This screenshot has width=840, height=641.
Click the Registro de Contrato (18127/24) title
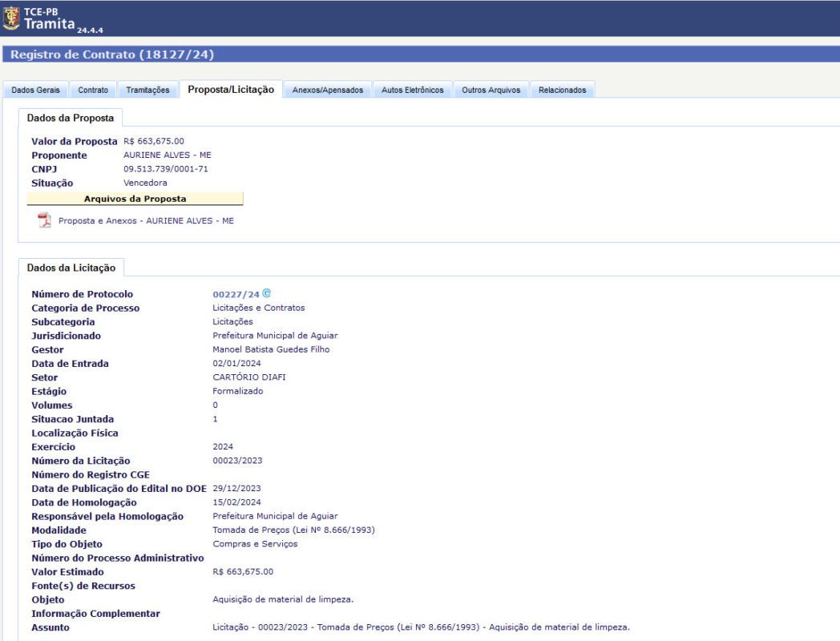(x=112, y=54)
